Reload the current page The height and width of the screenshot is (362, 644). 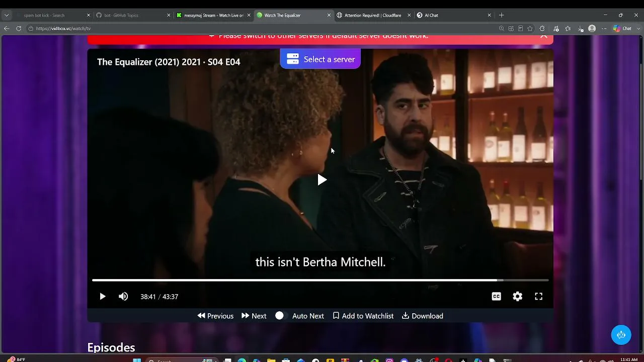coord(19,29)
